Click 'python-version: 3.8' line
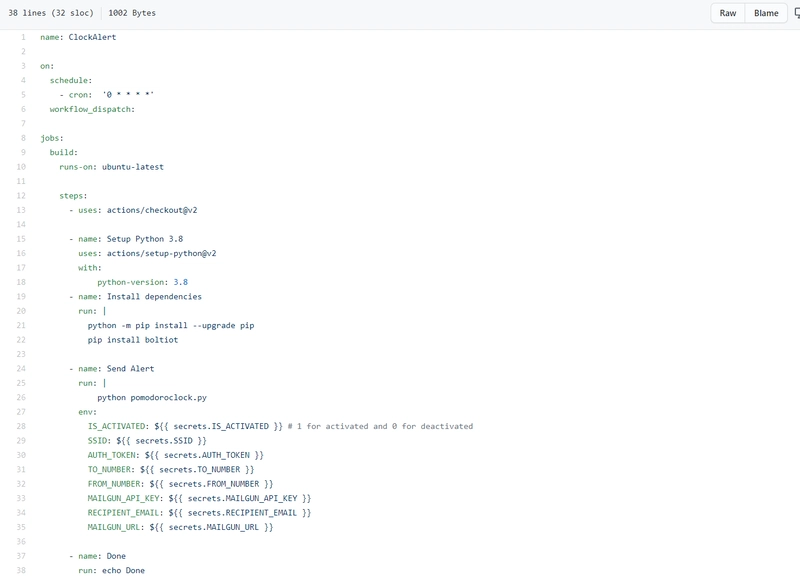 click(142, 282)
